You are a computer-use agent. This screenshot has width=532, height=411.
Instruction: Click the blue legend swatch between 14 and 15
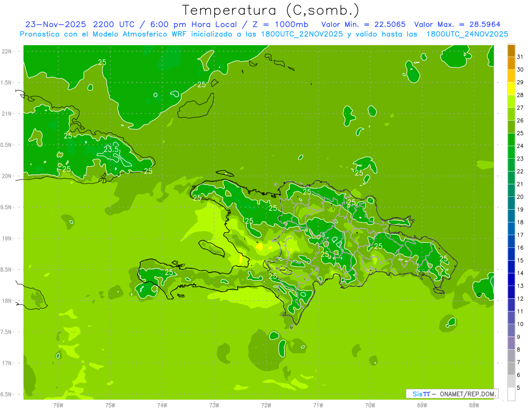pyautogui.click(x=511, y=266)
